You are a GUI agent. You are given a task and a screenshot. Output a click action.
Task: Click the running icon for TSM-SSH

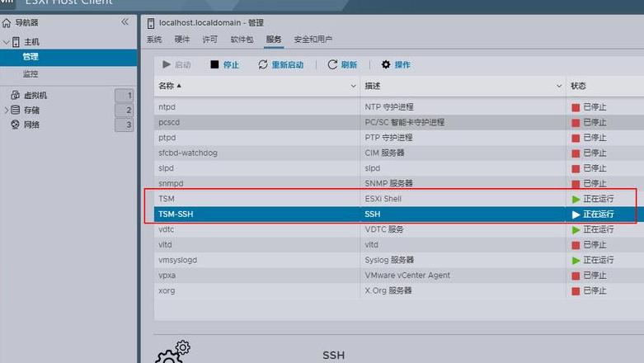pyautogui.click(x=576, y=214)
